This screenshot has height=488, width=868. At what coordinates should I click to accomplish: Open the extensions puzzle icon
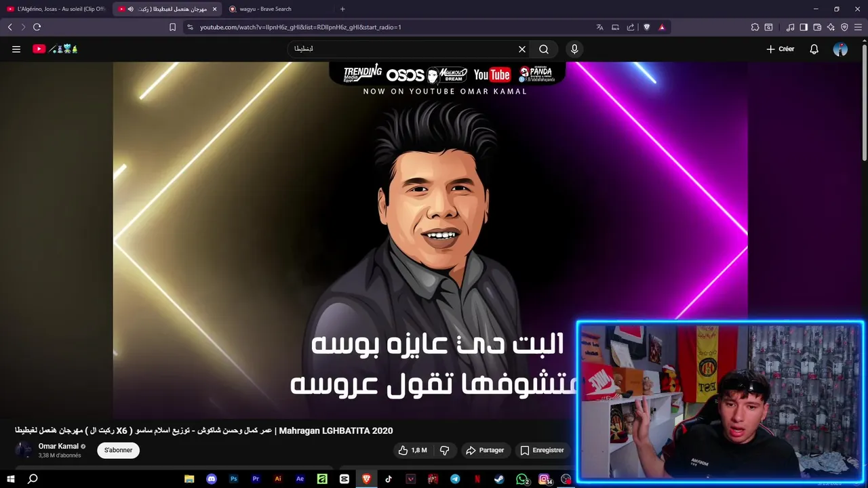pos(755,27)
